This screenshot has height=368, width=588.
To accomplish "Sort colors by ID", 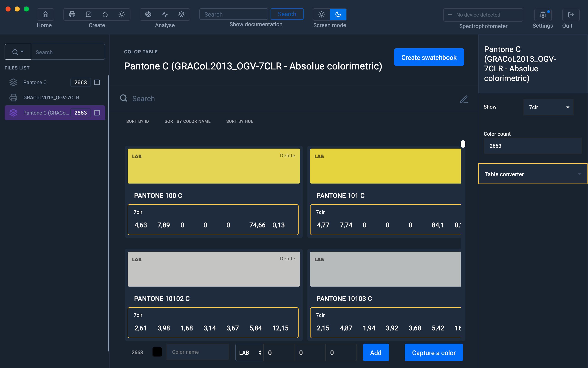I will (x=138, y=121).
